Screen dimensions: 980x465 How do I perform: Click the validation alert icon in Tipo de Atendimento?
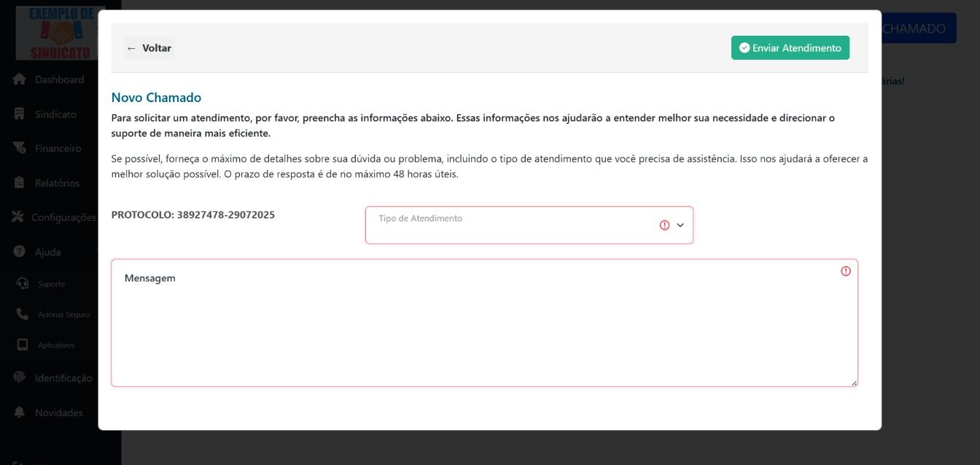pos(664,225)
